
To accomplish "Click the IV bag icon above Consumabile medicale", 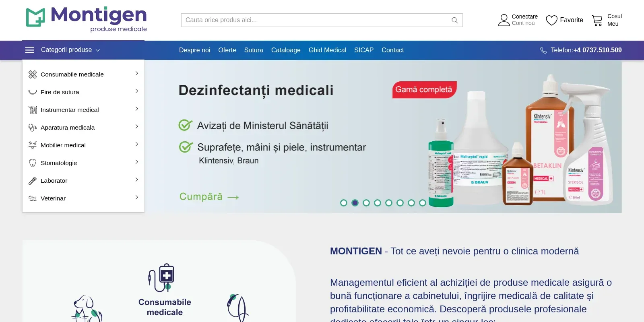I will coord(161,278).
